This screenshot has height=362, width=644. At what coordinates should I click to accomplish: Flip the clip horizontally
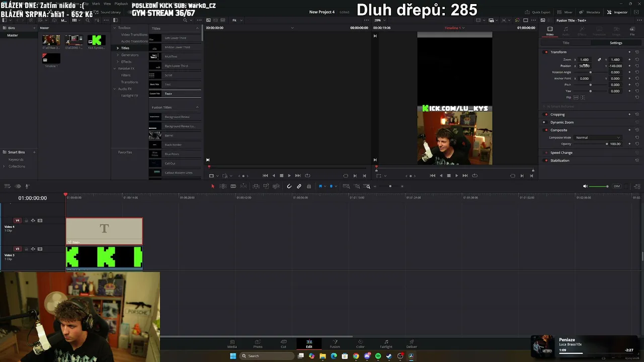[576, 97]
